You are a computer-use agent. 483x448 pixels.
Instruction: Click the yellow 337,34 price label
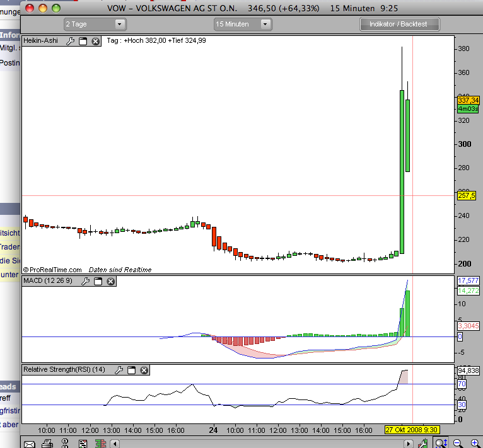point(468,100)
